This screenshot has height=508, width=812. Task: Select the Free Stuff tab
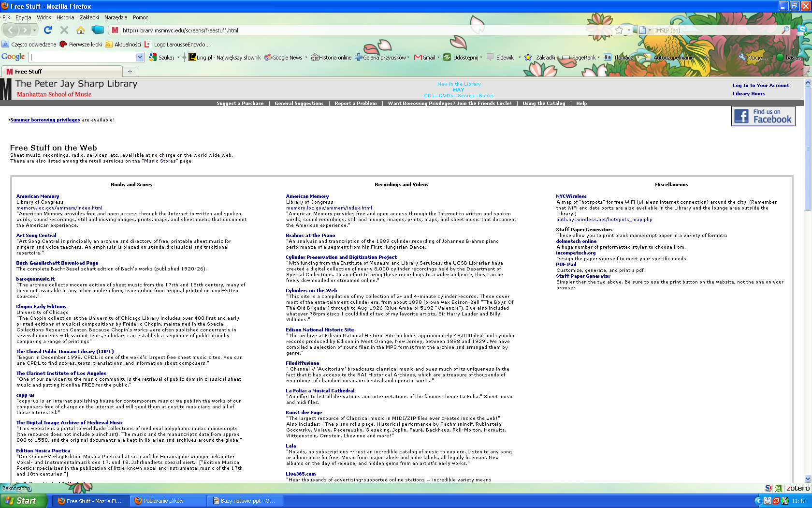click(62, 71)
